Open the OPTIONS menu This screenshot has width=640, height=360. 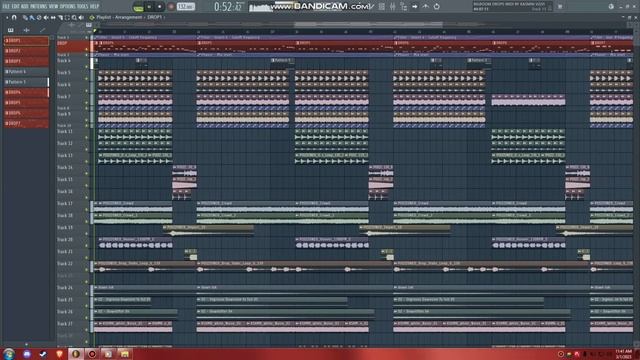click(68, 7)
